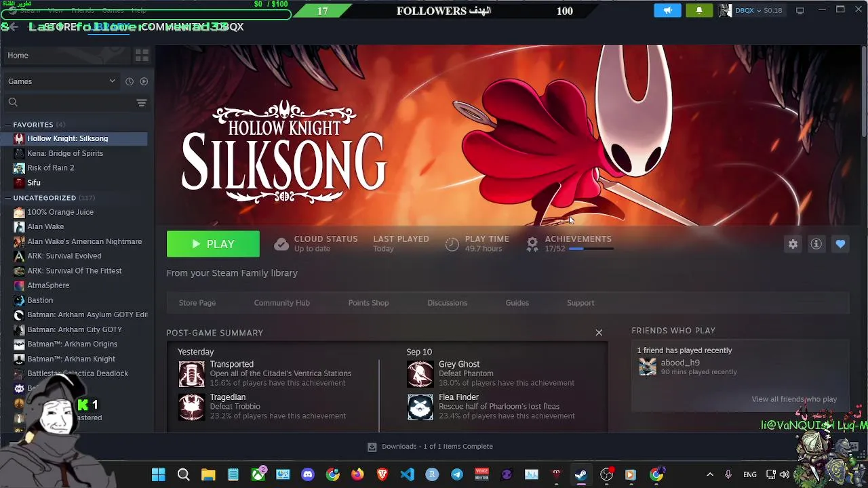Click the Steam icon in the taskbar
This screenshot has width=868, height=488.
(x=581, y=474)
